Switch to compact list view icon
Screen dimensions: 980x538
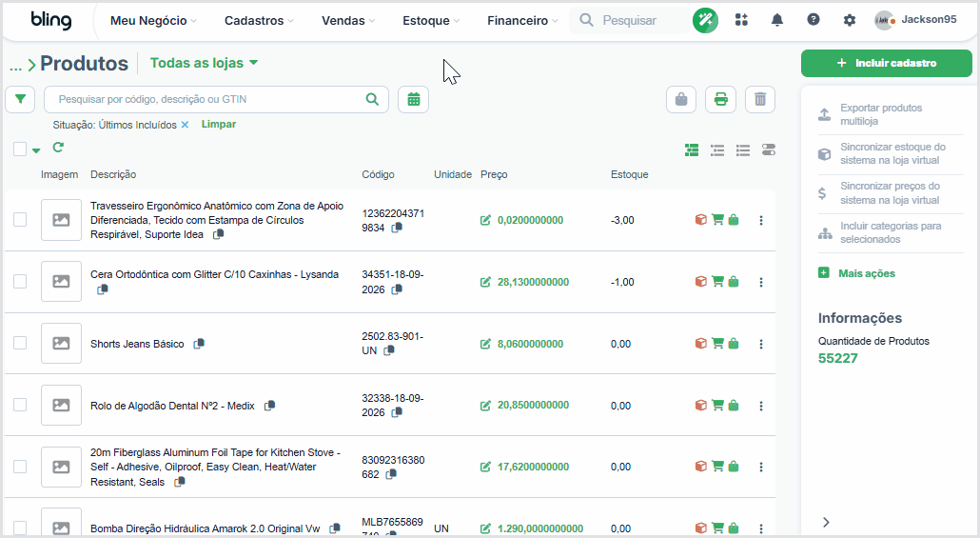click(742, 150)
